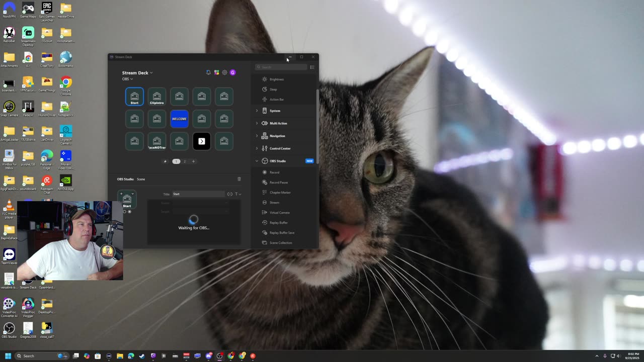Select the faceNOTrans key

tap(157, 141)
